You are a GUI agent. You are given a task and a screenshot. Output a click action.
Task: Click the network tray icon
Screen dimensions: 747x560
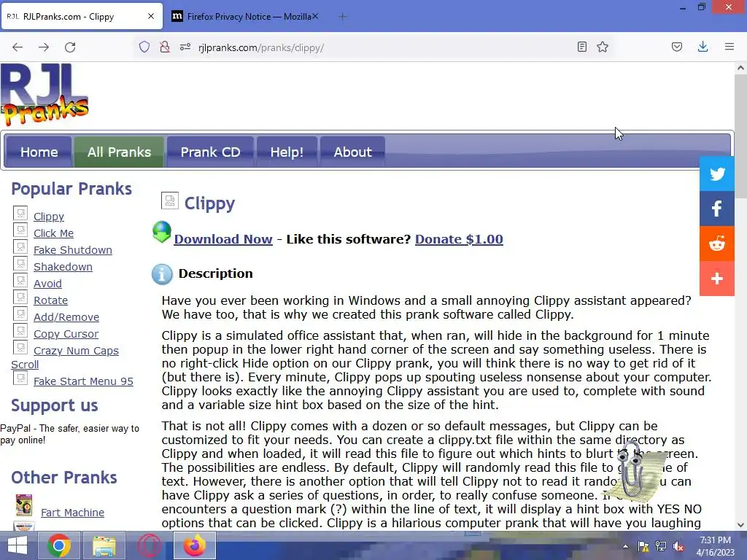click(661, 546)
